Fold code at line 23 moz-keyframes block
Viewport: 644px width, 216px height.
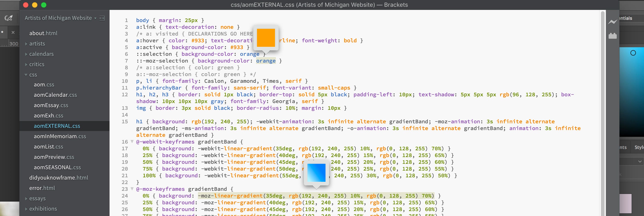(132, 189)
